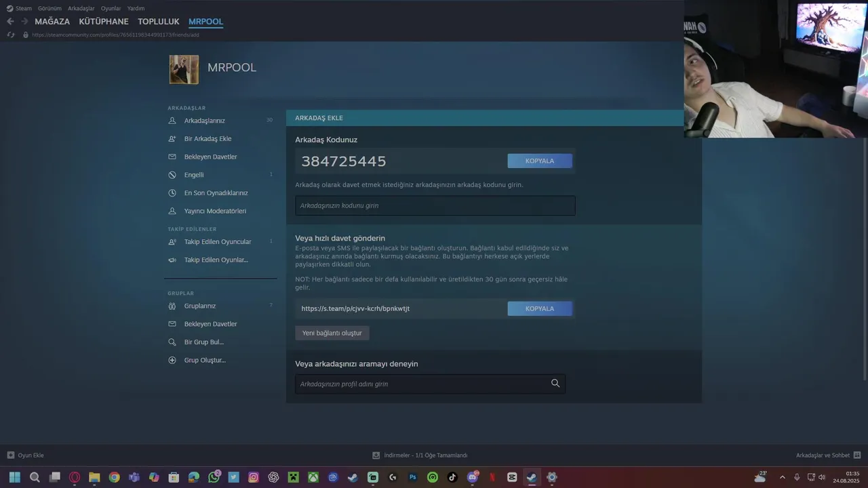Switch to the TOPLULUK tab
Image resolution: width=868 pixels, height=488 pixels.
pos(159,22)
